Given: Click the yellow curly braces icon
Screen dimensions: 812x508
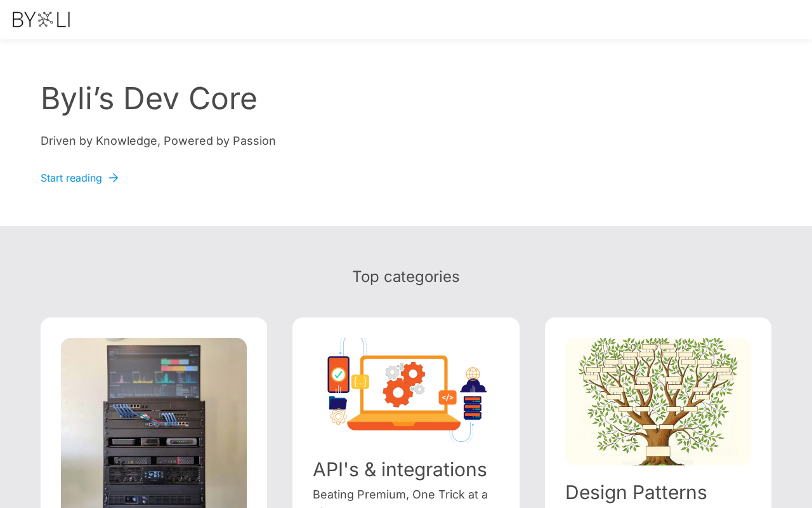Looking at the screenshot, I should (x=360, y=382).
